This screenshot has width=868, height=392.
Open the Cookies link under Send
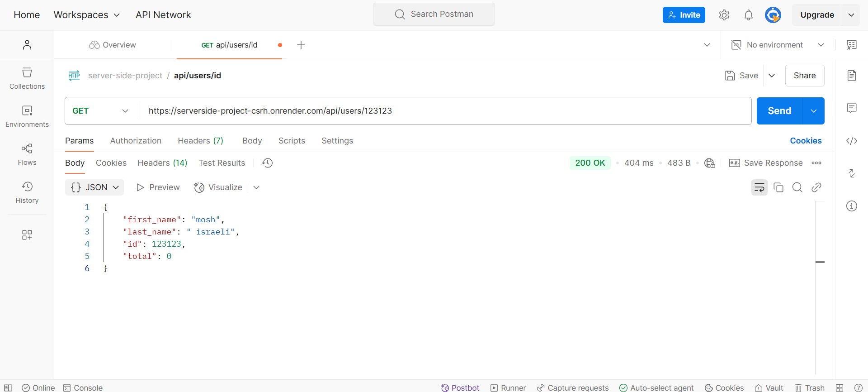tap(806, 141)
